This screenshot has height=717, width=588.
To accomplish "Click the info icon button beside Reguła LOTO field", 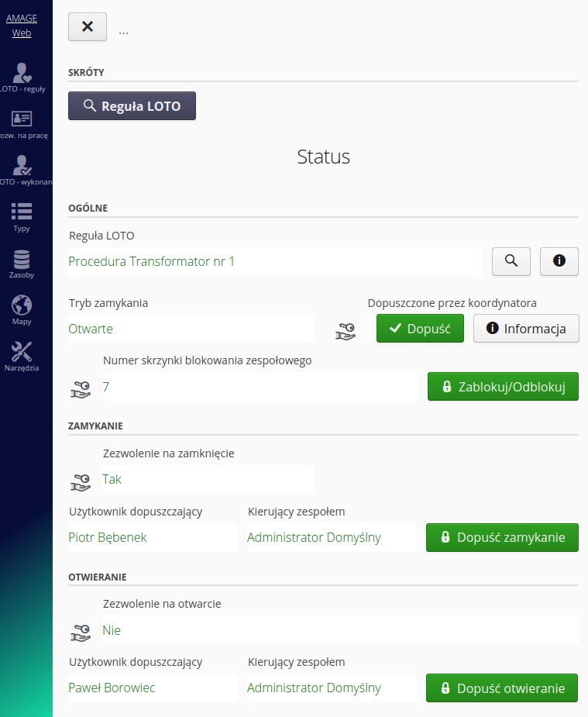I will coord(559,261).
